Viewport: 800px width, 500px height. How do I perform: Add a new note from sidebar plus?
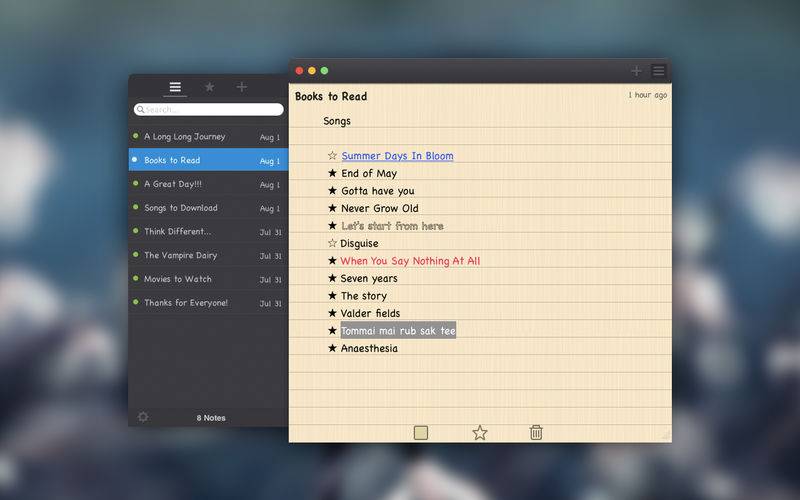pos(242,87)
